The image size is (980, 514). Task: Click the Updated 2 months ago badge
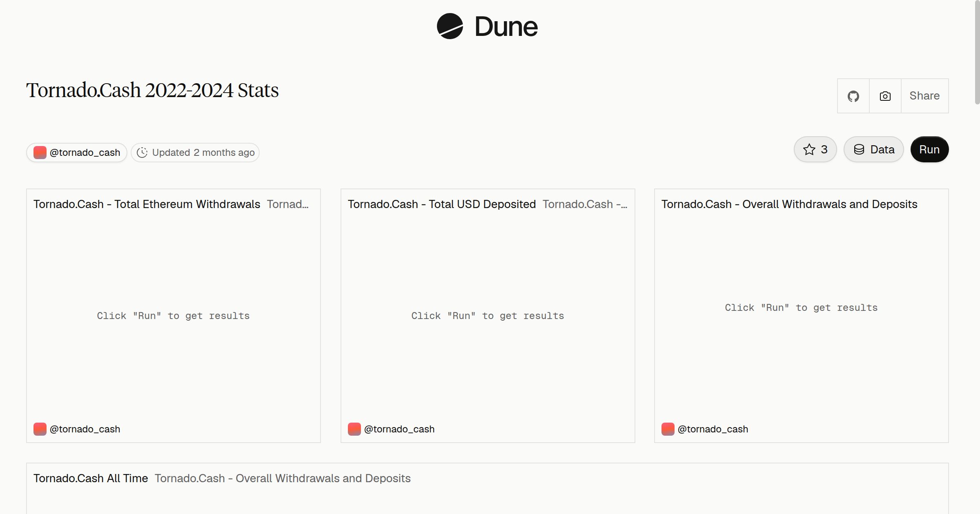pos(195,153)
